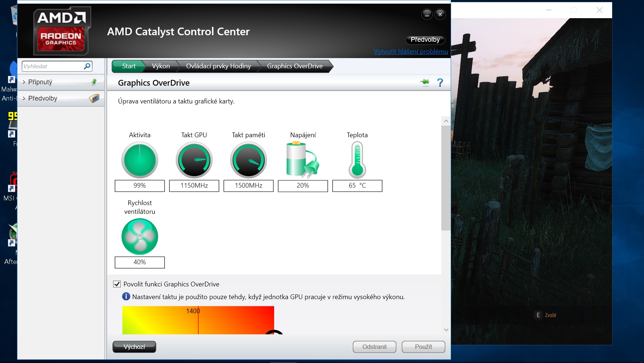Minimize the game window behind

point(549,10)
